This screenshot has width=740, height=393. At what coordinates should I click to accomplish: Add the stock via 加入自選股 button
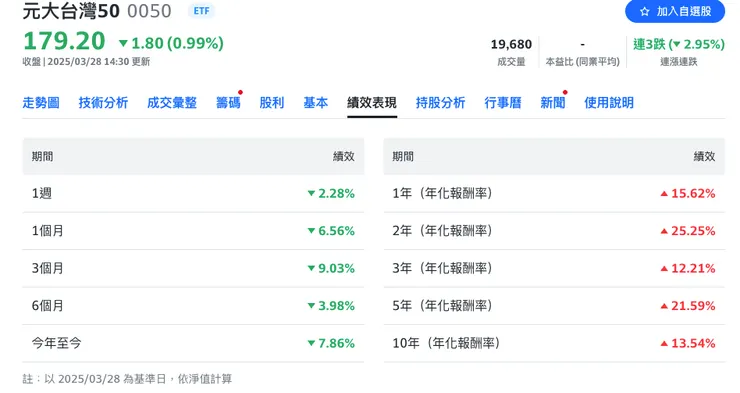[x=675, y=11]
